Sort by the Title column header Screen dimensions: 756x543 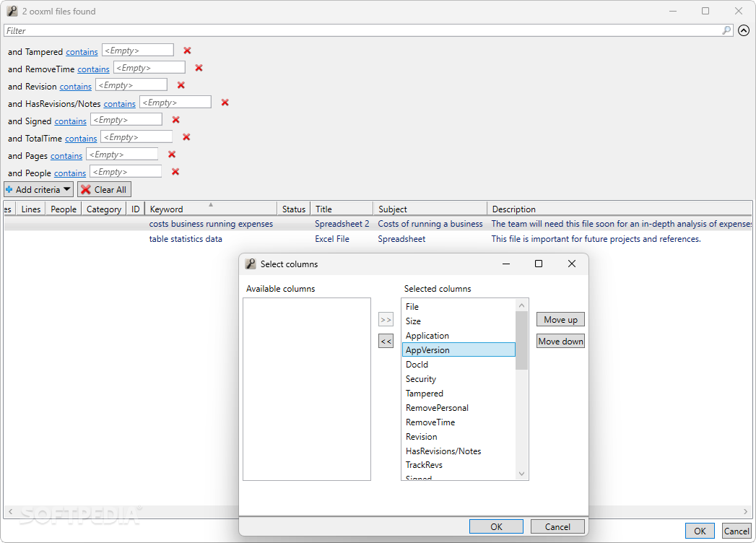point(342,209)
